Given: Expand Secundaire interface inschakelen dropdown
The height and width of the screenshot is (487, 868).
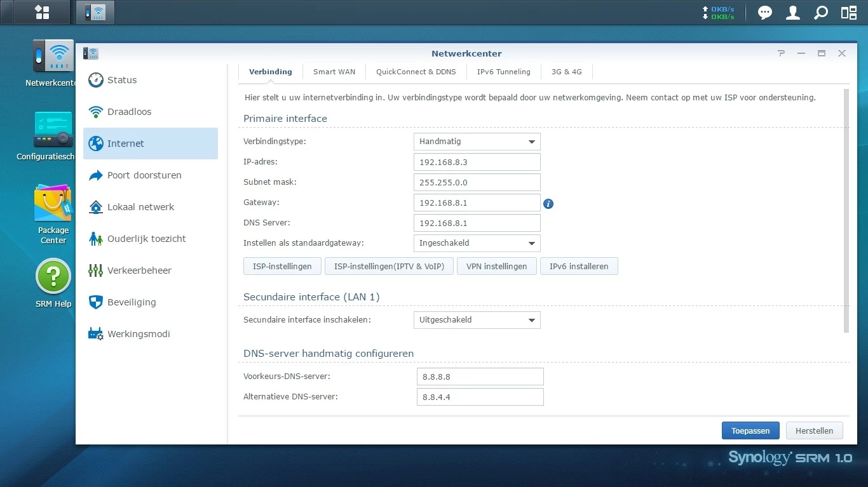Looking at the screenshot, I should tap(477, 320).
